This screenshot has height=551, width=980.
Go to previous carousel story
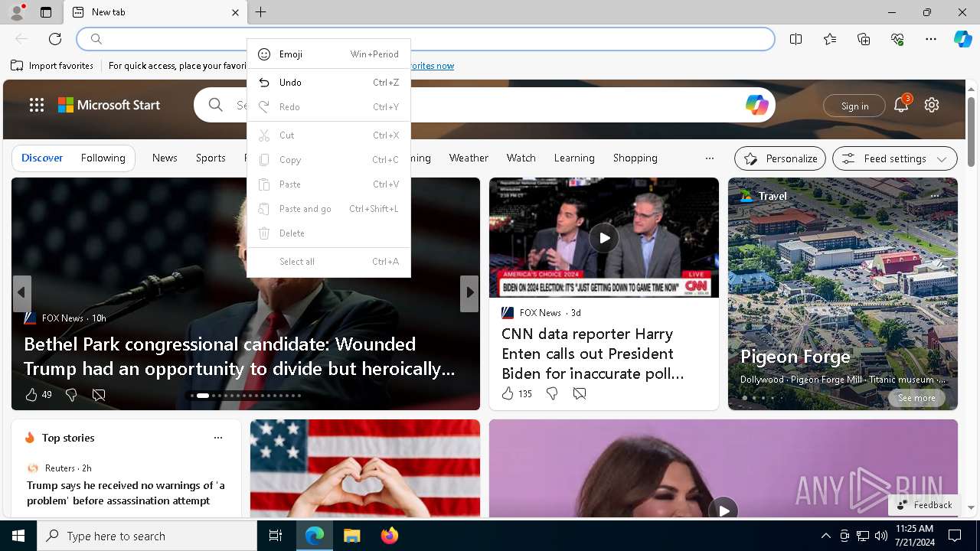coord(21,292)
